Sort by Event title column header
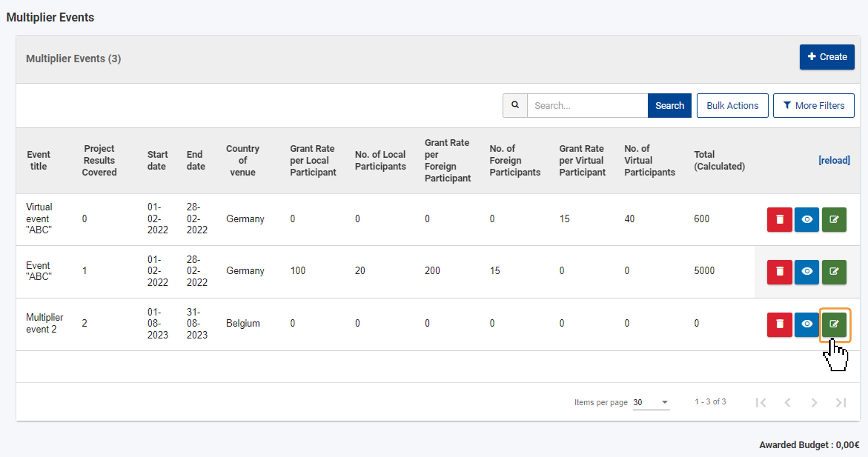This screenshot has height=457, width=868. click(x=39, y=160)
